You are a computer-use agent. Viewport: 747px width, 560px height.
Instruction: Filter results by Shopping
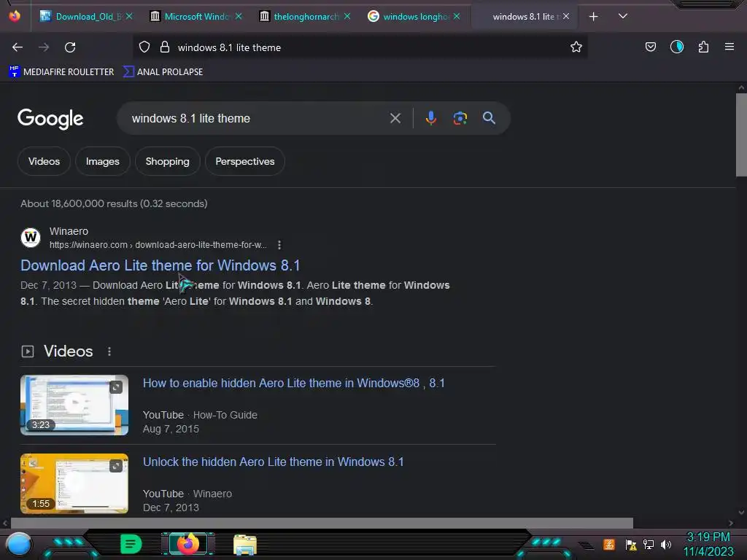coord(167,161)
